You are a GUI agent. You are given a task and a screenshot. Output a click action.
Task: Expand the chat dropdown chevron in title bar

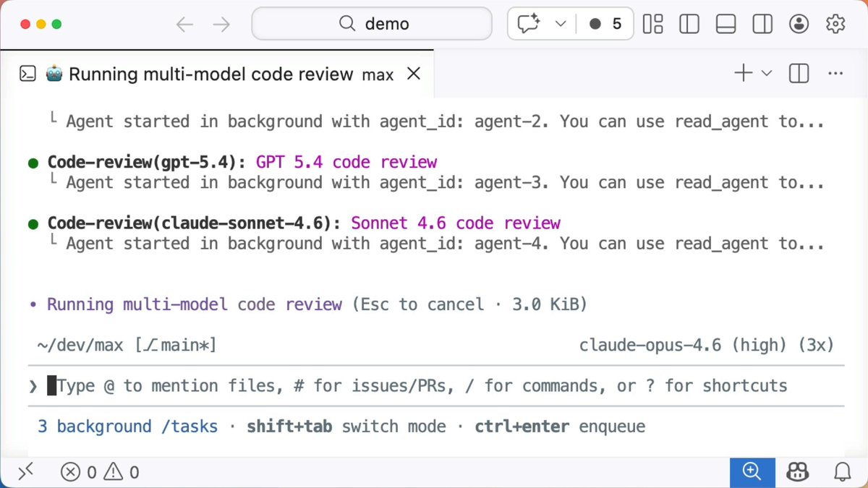[x=560, y=24]
